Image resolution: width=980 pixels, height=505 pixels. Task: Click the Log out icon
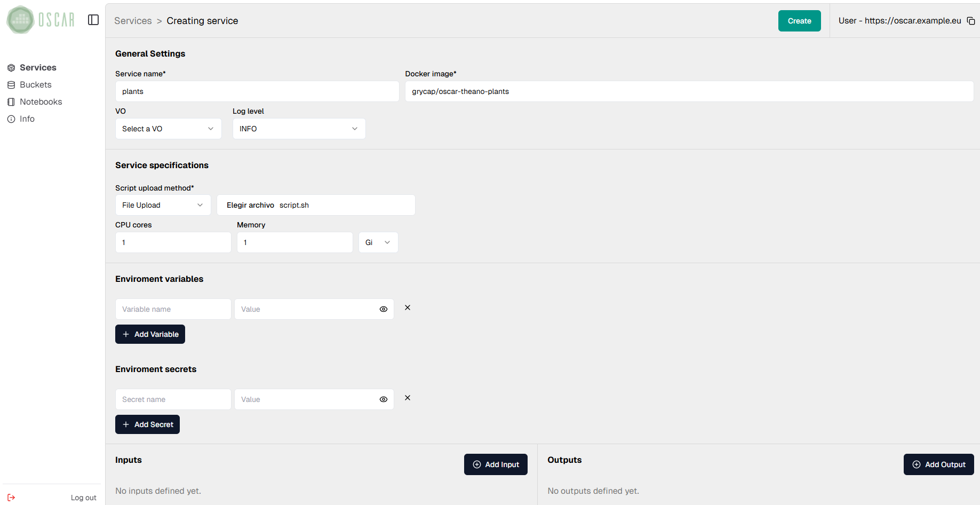point(11,498)
